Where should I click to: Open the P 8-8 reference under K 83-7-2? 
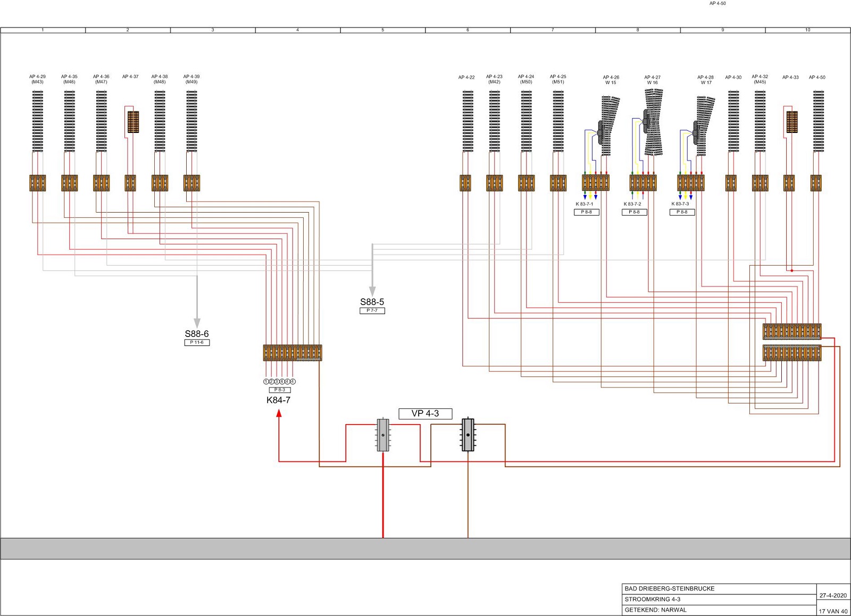(635, 212)
